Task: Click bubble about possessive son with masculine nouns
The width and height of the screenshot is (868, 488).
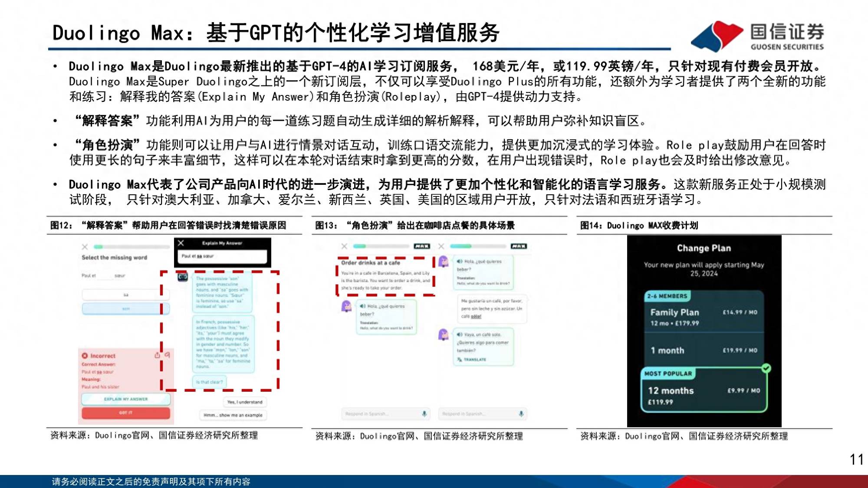Action: click(223, 292)
